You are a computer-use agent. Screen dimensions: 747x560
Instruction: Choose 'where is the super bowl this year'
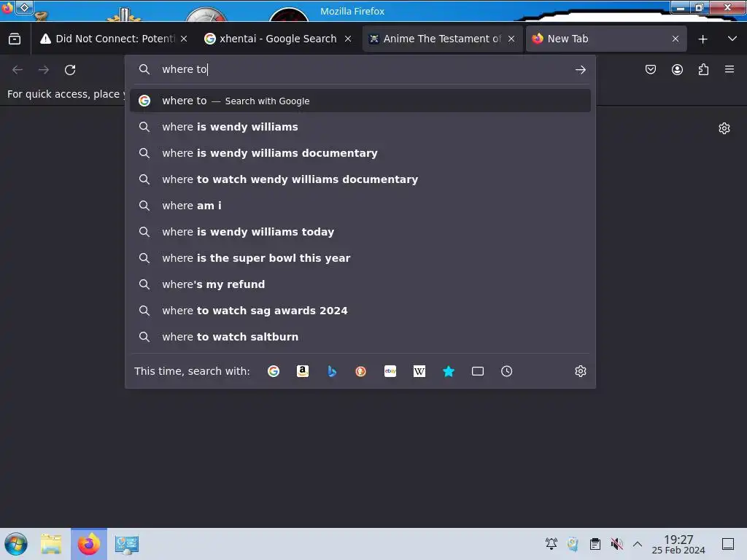coord(360,258)
